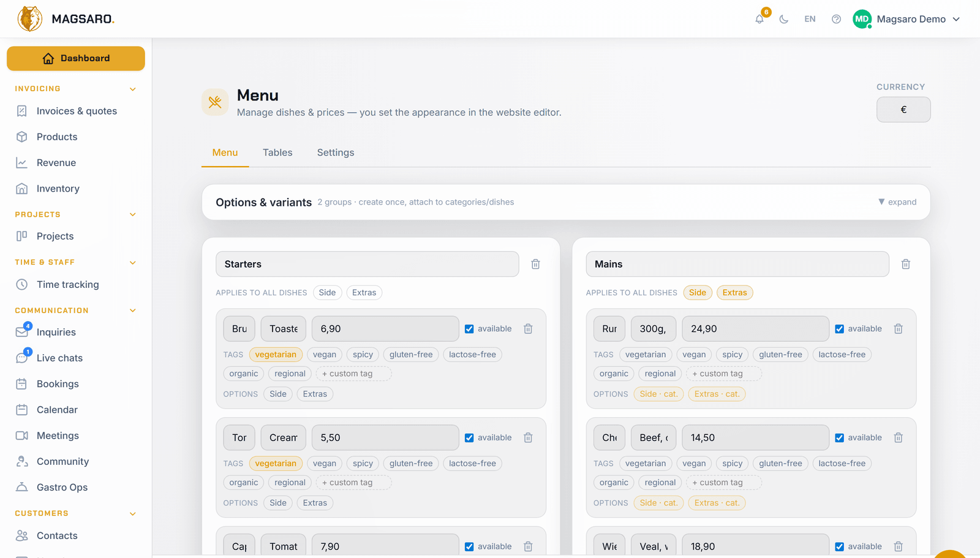Delete the 14,50 main dish
This screenshot has height=558, width=980.
coord(899,438)
